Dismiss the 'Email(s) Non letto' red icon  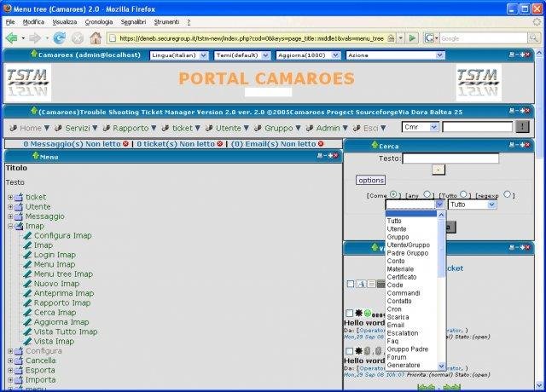click(321, 144)
